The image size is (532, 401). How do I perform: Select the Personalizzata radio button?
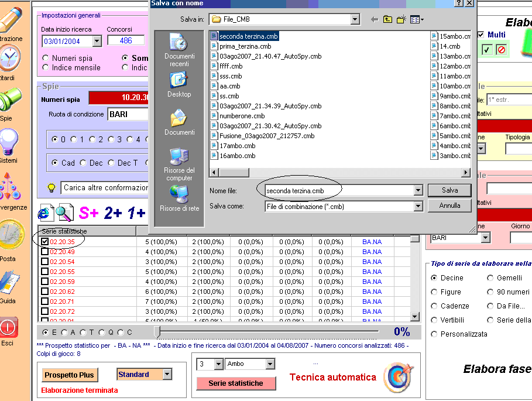pyautogui.click(x=434, y=334)
